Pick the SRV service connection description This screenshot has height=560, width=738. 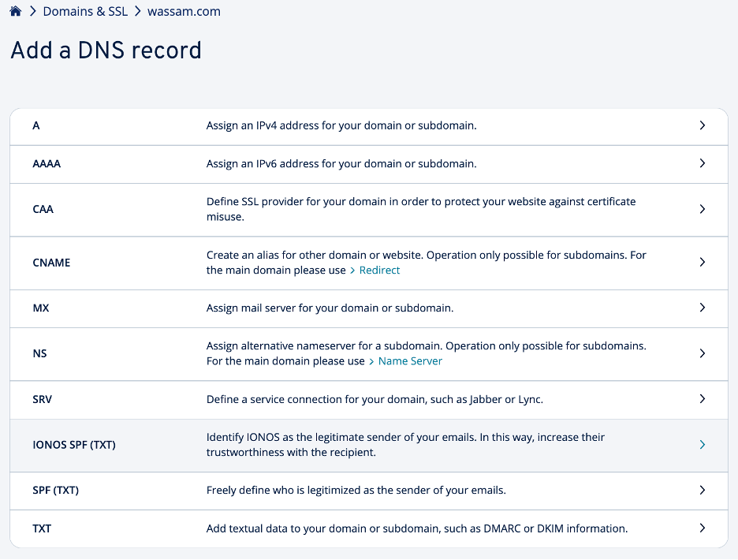(375, 399)
